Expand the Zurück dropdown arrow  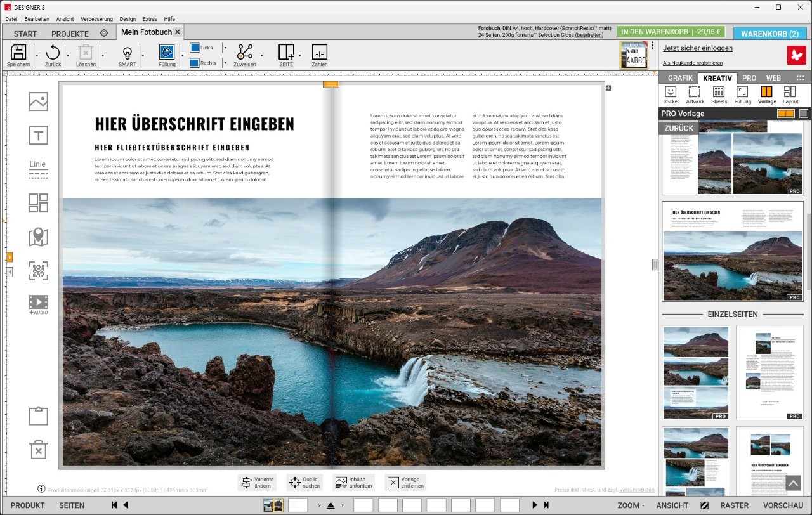pyautogui.click(x=68, y=56)
